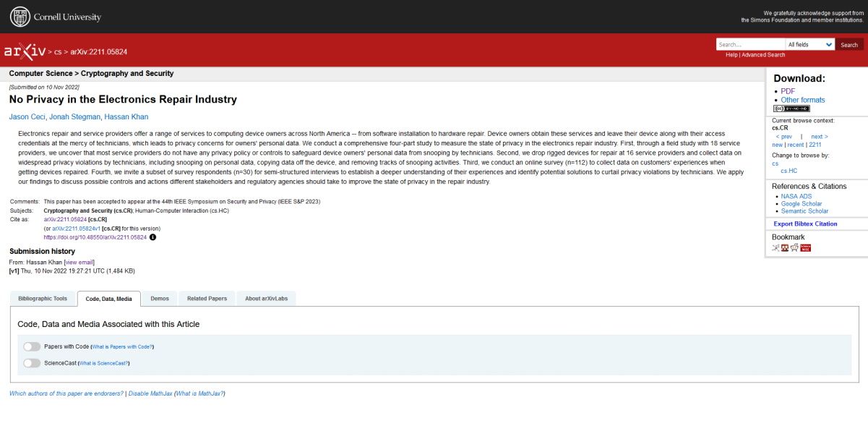
Task: Click the Disable MathJax link
Action: [x=150, y=393]
